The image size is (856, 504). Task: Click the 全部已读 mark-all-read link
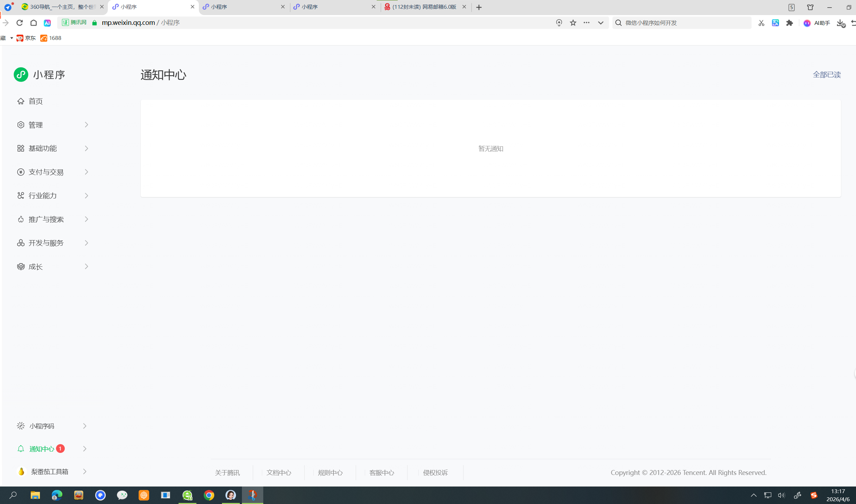(x=826, y=75)
